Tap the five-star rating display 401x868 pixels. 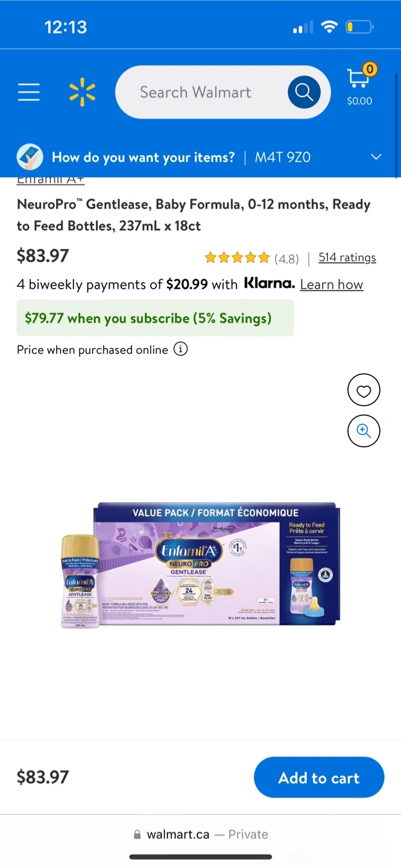click(x=237, y=258)
